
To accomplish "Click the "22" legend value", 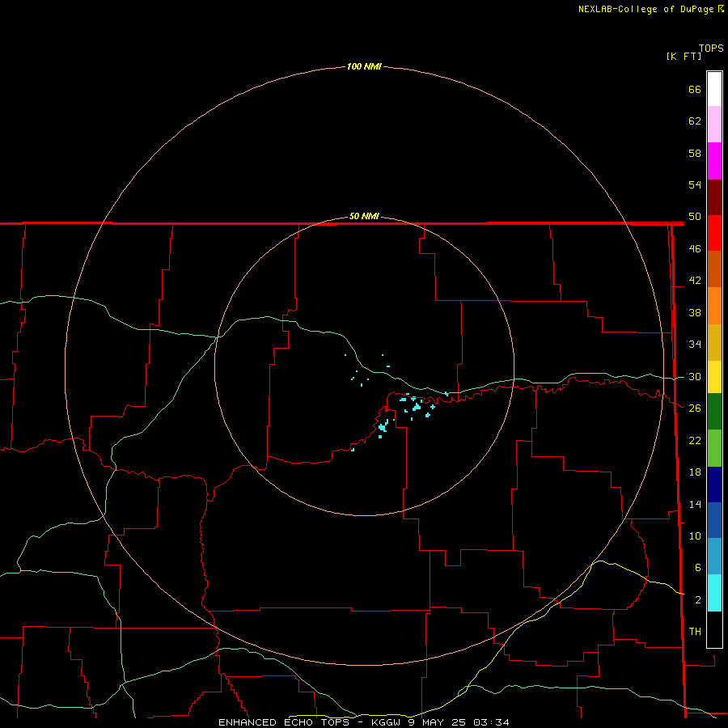I will 695,440.
